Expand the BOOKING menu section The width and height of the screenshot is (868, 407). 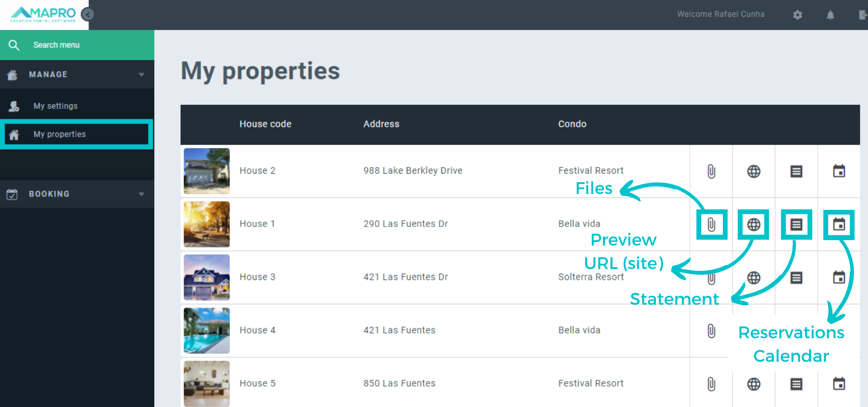pyautogui.click(x=77, y=194)
